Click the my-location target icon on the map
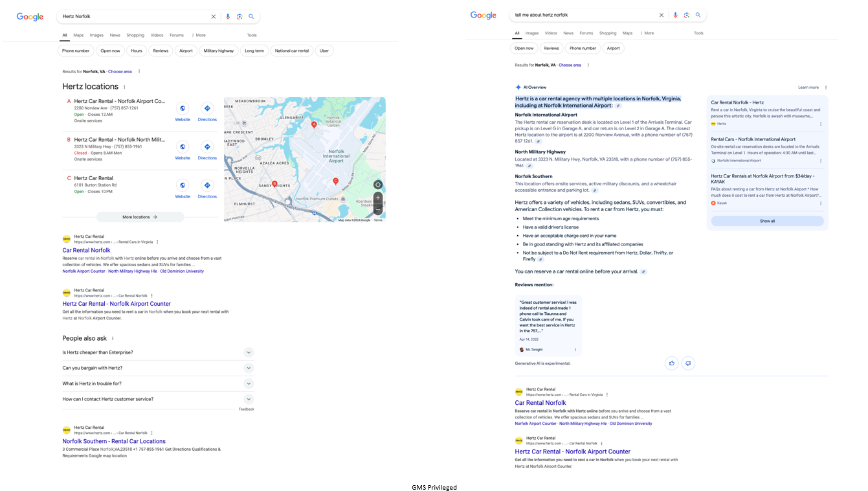Screen dimensions: 868x491 [378, 185]
